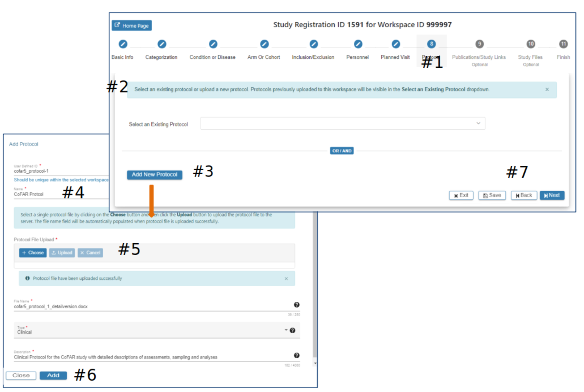
Task: Cancel the protocol file upload
Action: (90, 253)
